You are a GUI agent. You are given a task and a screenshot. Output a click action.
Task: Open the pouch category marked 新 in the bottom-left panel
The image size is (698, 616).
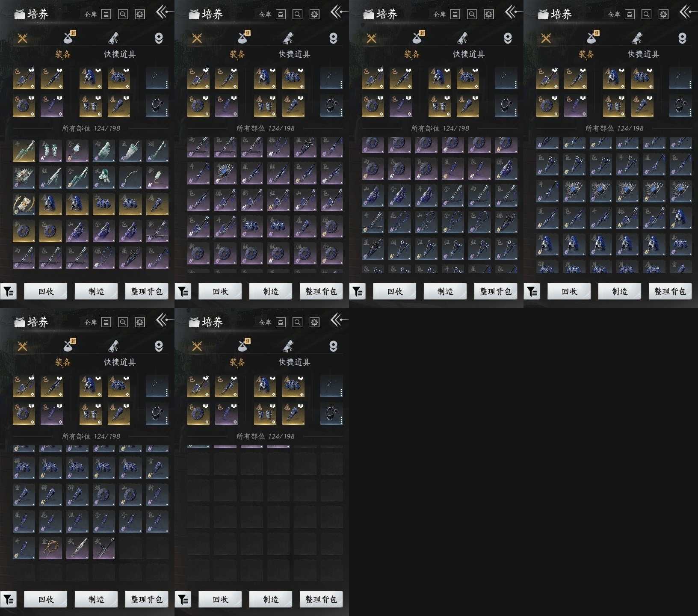tap(69, 346)
